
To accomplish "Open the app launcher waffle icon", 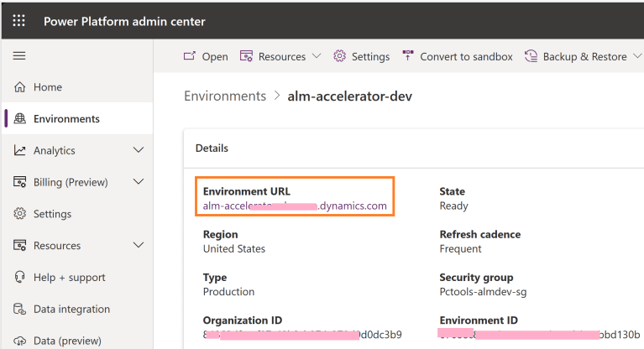I will (x=18, y=21).
